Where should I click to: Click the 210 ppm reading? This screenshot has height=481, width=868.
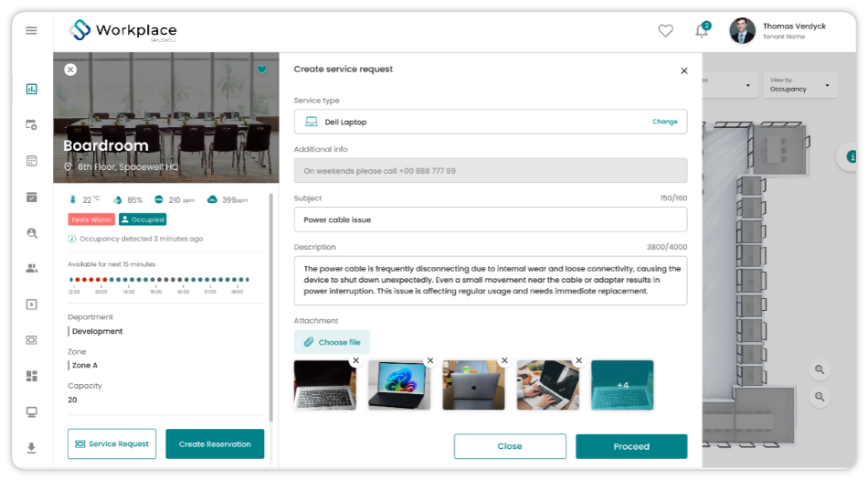182,200
